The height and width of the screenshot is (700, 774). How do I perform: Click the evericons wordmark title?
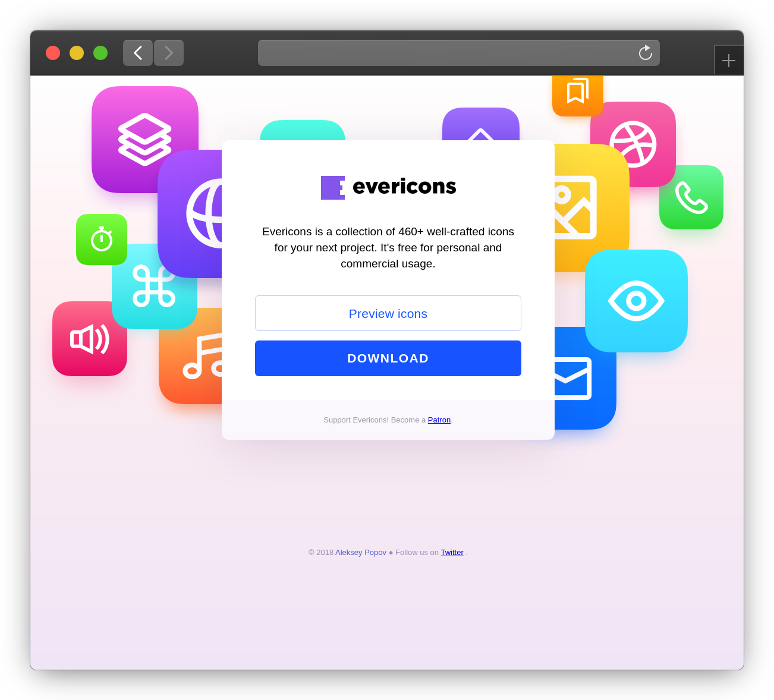(x=404, y=187)
